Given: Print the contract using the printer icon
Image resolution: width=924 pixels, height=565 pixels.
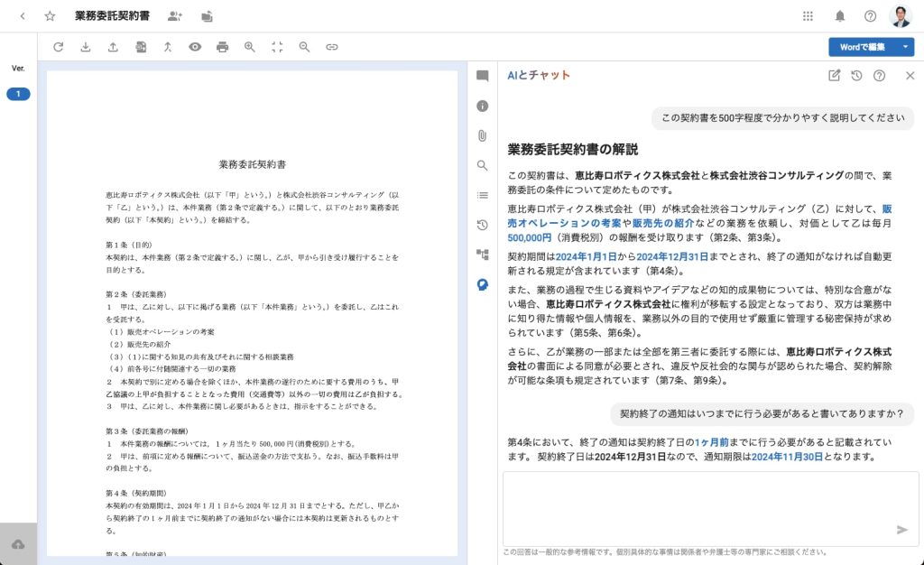Looking at the screenshot, I should click(x=222, y=47).
